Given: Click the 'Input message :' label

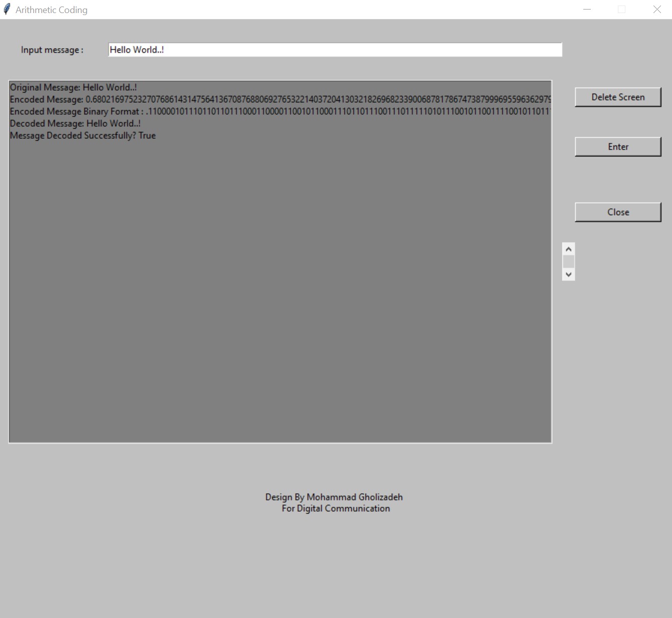Looking at the screenshot, I should click(x=52, y=50).
